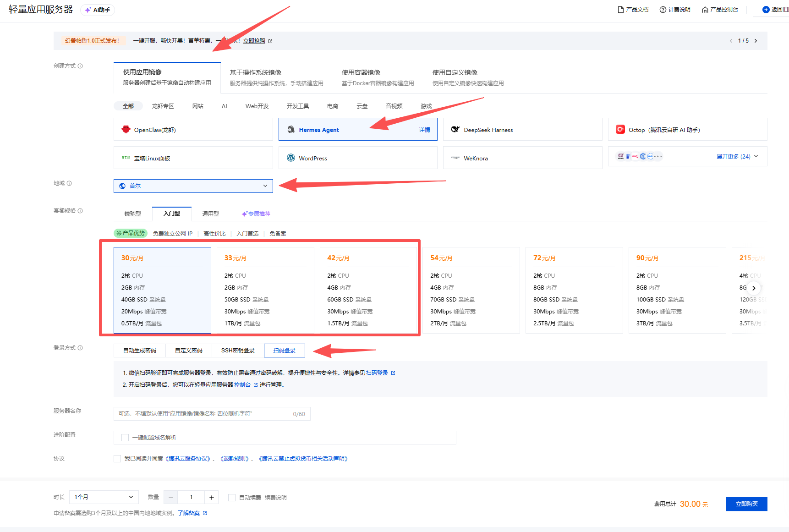Open 产品文档 from the top bar
The image size is (789, 532).
(x=633, y=10)
